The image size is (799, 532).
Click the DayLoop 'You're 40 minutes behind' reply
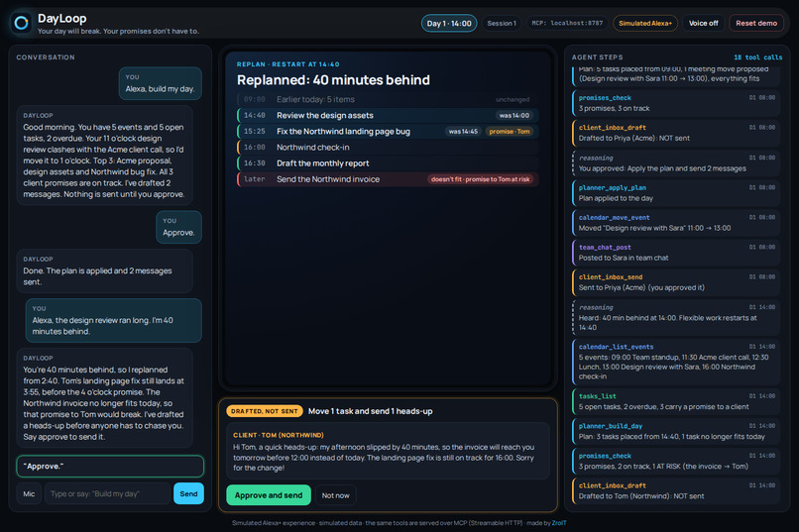pyautogui.click(x=104, y=398)
